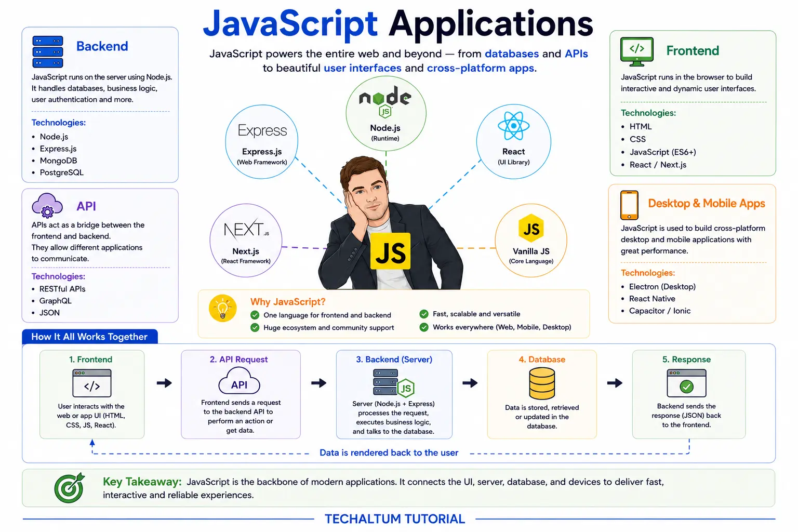
Task: Click the browser code icon in step 1
Action: tap(92, 383)
